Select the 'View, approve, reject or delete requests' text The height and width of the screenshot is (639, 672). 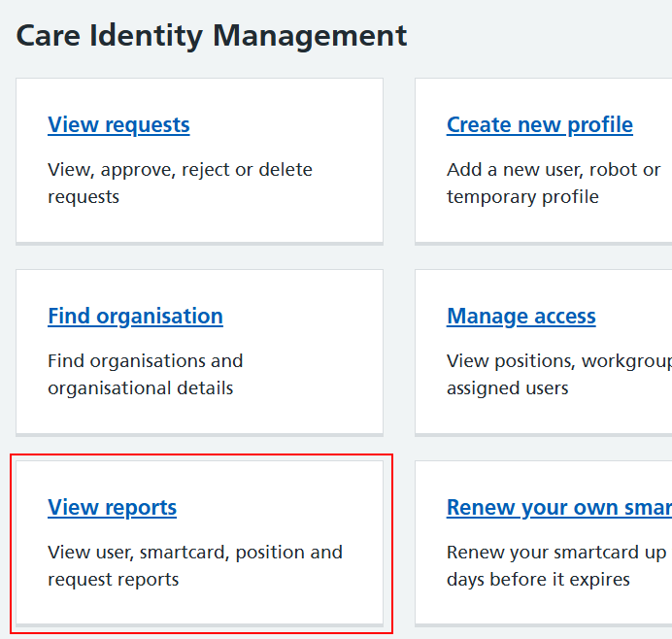[180, 184]
